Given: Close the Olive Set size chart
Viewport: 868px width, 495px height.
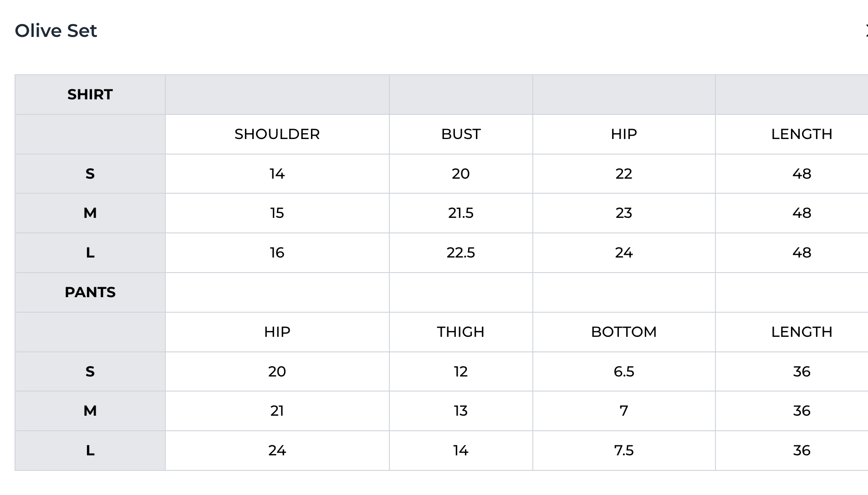Looking at the screenshot, I should coord(866,31).
